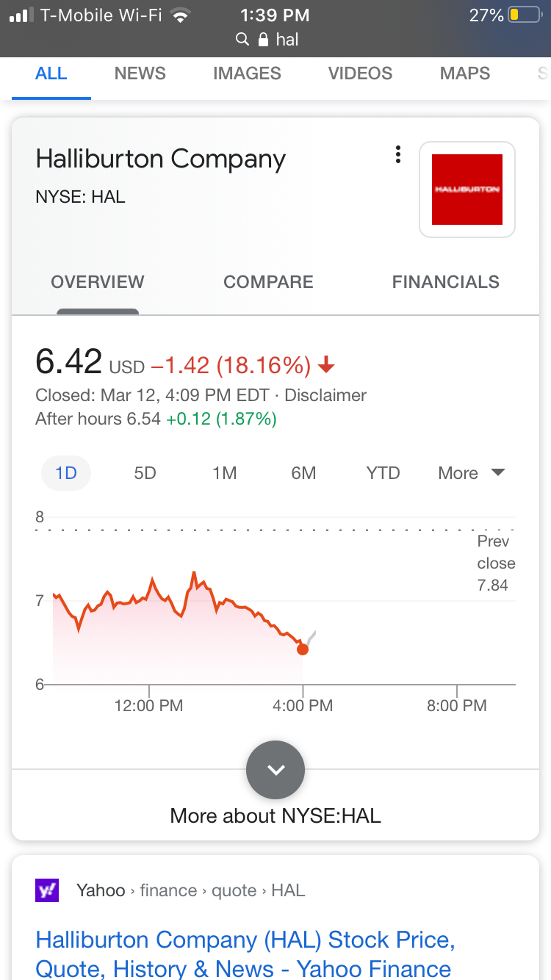The height and width of the screenshot is (980, 551).
Task: Open the Disclaimer link
Action: point(325,395)
